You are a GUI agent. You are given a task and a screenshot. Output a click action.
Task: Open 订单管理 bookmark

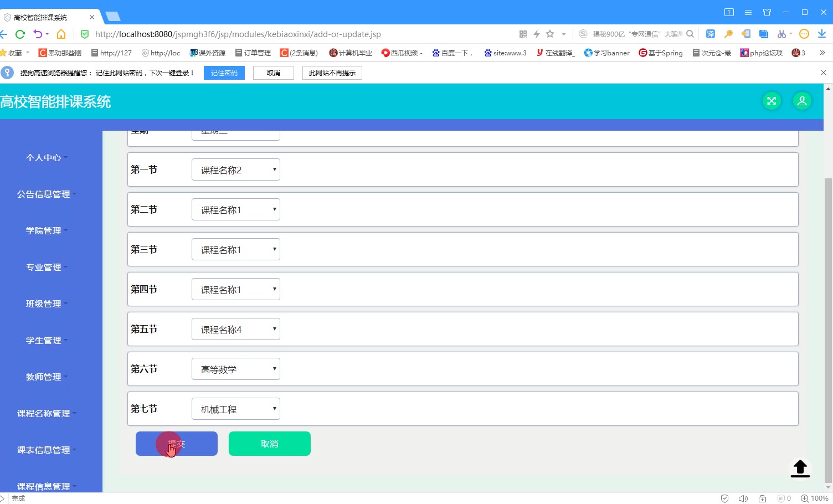click(253, 53)
